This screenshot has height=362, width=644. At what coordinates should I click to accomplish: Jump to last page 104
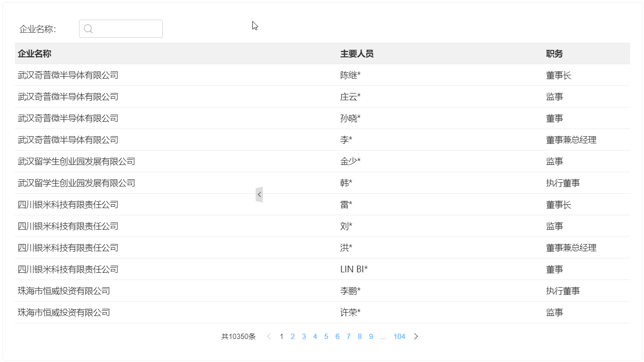point(399,336)
